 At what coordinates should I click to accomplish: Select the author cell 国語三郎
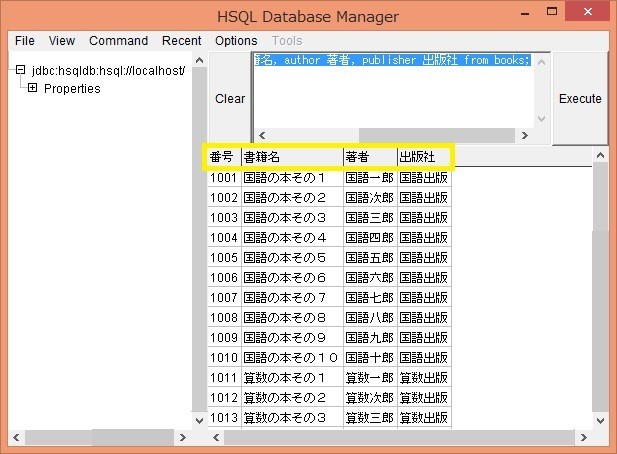[370, 218]
